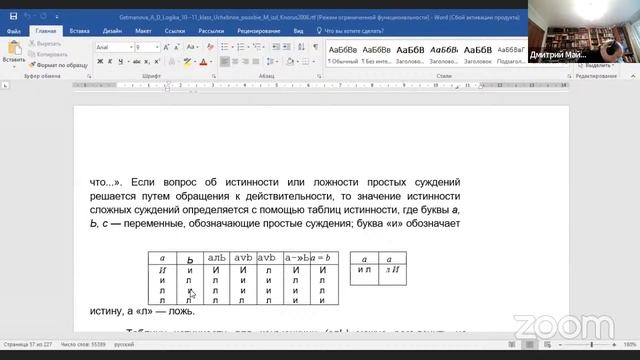Click the Вырезать cut button
Image resolution: width=640 pixels, height=360 pixels.
click(x=45, y=43)
